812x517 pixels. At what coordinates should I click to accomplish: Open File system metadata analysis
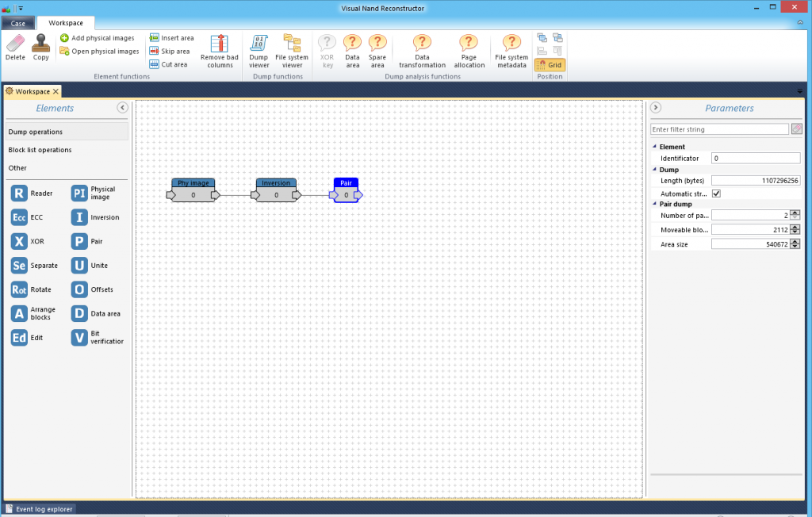click(511, 51)
